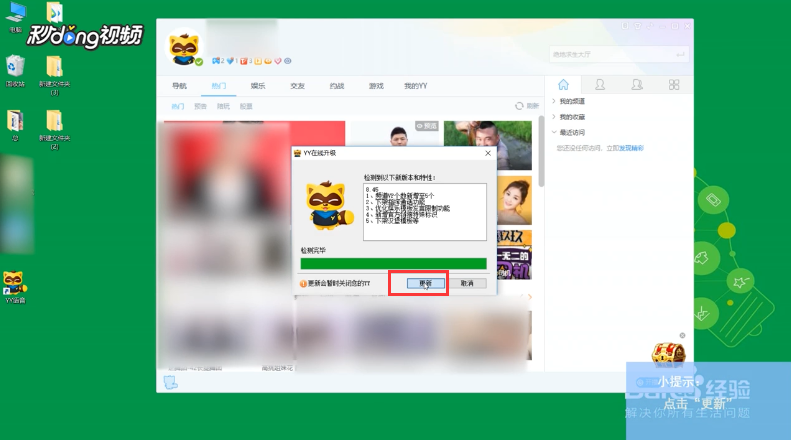The image size is (791, 440).
Task: Click the 更新 button in upgrade dialog
Action: coord(426,283)
